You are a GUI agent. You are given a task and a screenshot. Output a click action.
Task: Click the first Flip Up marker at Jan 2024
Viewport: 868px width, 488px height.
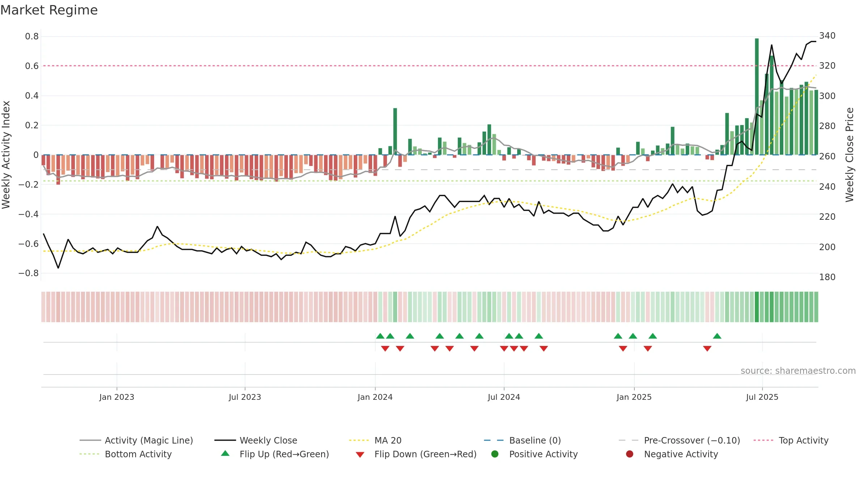tap(380, 336)
